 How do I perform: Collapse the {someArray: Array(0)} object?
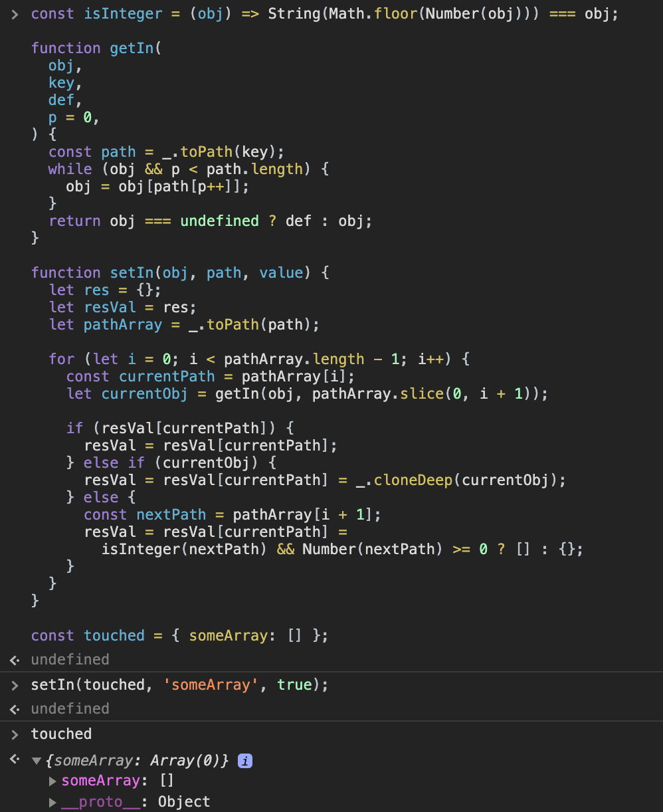[x=37, y=761]
